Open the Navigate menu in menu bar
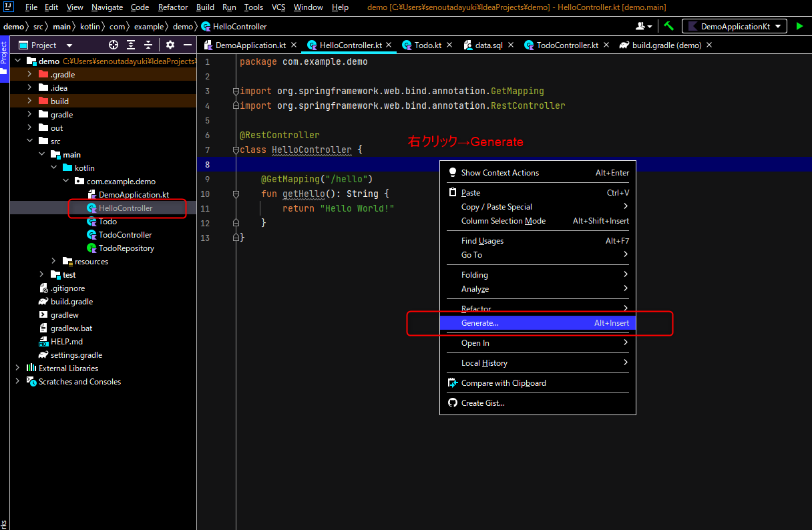Image resolution: width=812 pixels, height=530 pixels. pyautogui.click(x=108, y=7)
